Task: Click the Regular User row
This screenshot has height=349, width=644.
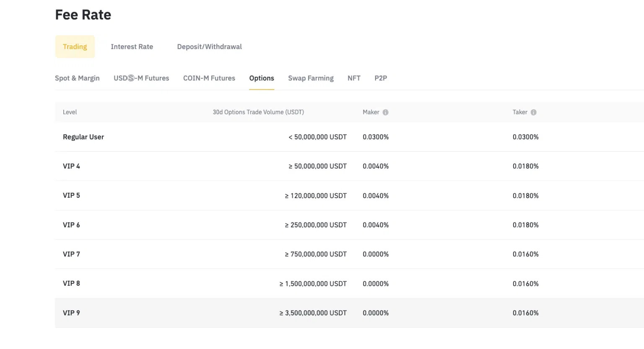Action: 83,137
